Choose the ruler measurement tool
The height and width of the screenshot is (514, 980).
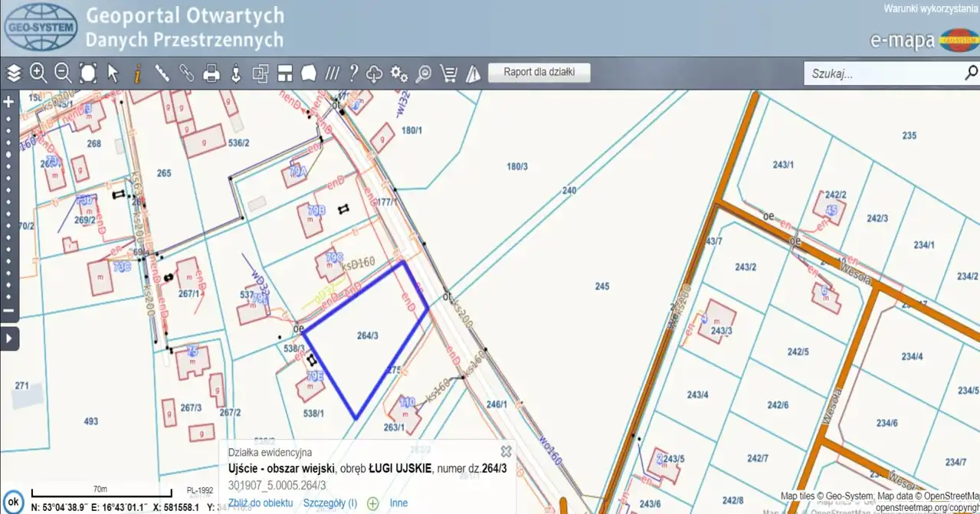pyautogui.click(x=162, y=74)
